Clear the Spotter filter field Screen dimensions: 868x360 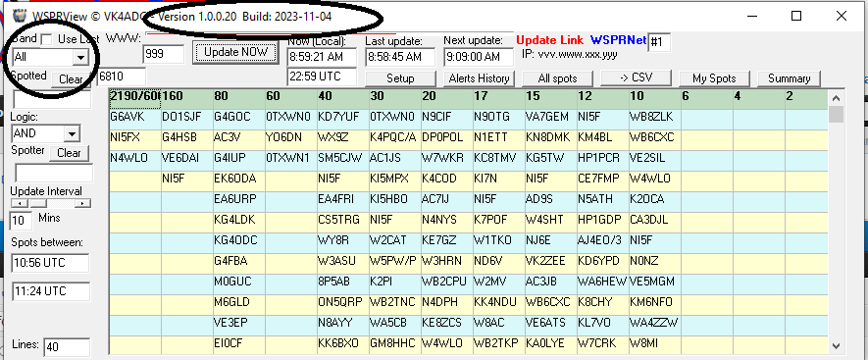pos(70,153)
